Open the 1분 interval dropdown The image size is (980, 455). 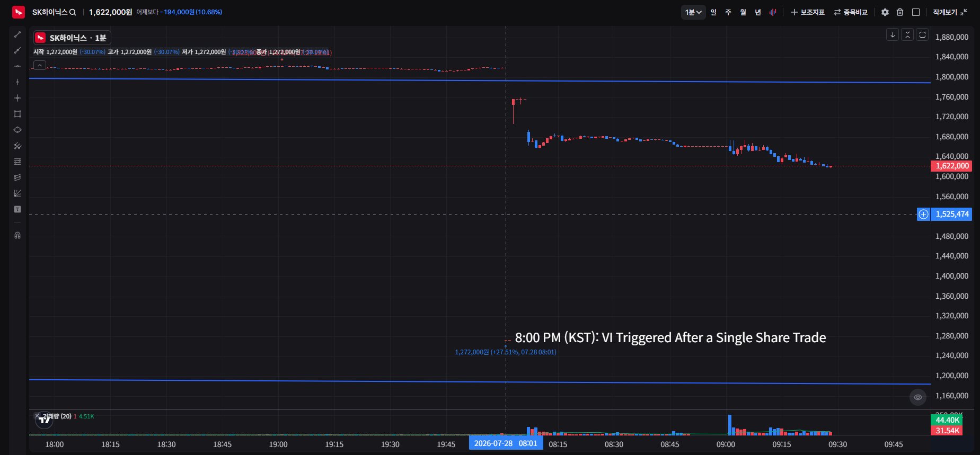coord(693,12)
